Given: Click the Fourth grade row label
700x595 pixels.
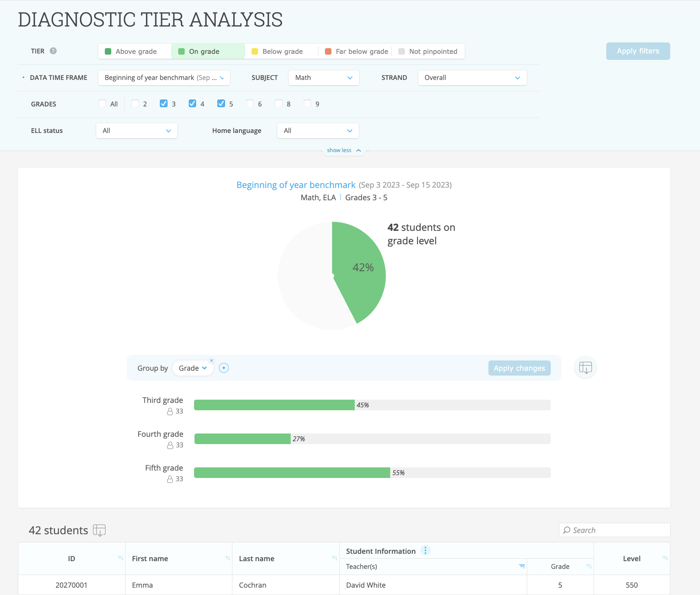Looking at the screenshot, I should [x=160, y=434].
